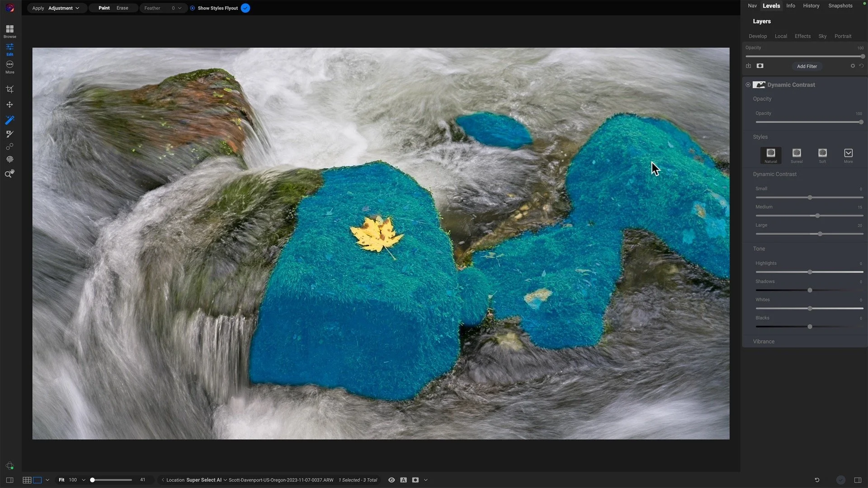Switch to Browse mode

(x=9, y=31)
